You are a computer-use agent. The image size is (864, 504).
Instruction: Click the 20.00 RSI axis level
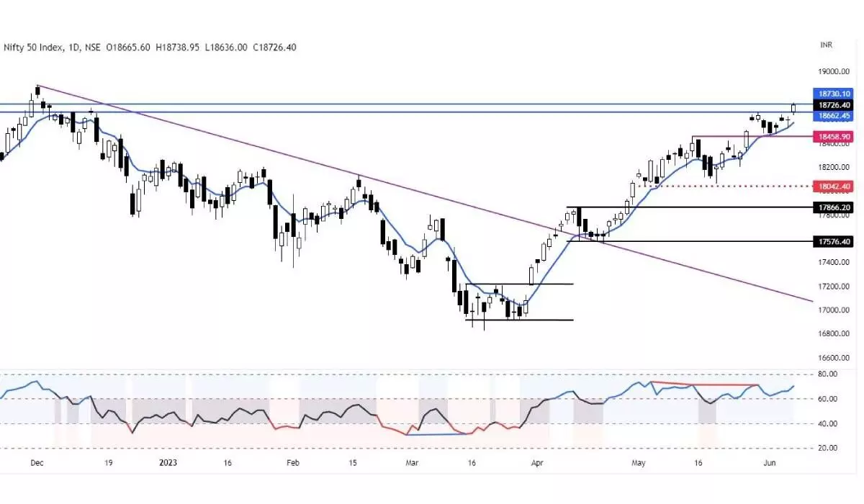828,448
